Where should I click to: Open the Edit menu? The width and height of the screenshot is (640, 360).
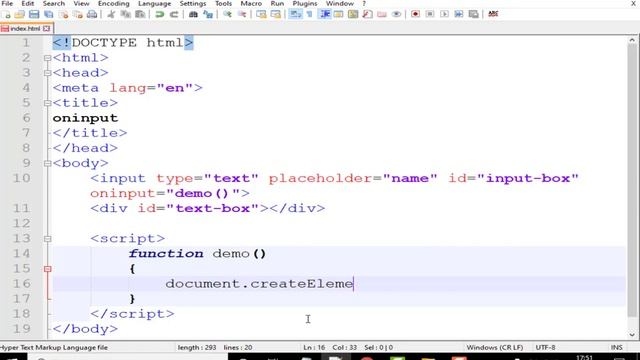point(28,4)
